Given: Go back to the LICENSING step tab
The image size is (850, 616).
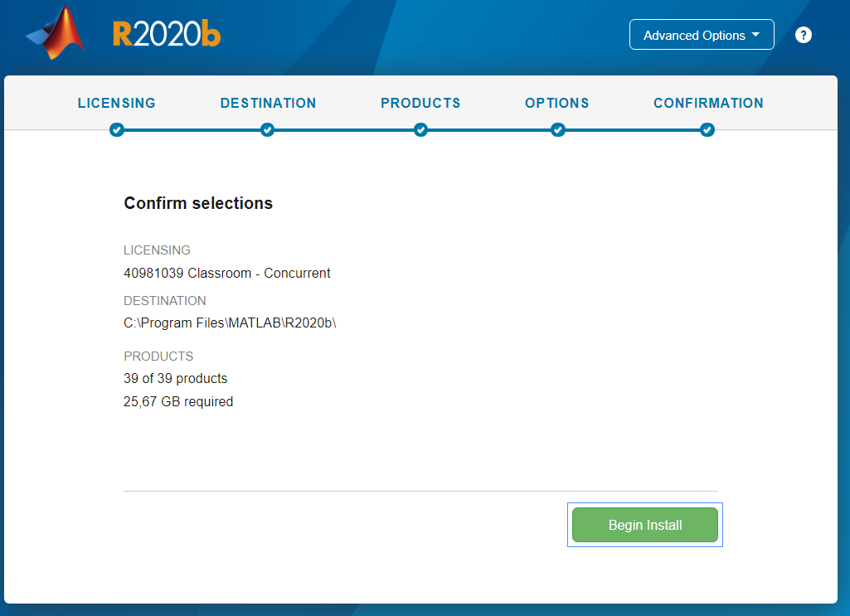Looking at the screenshot, I should (x=117, y=103).
